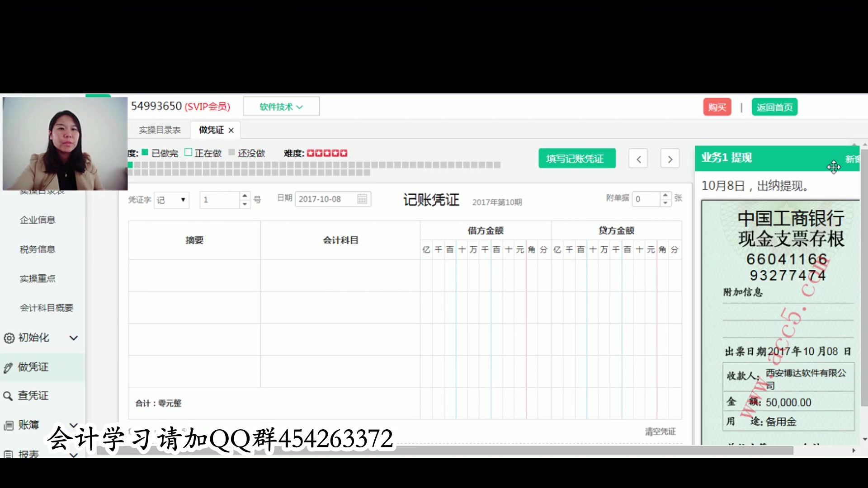Open the calendar icon beside the date field
868x488 pixels.
click(362, 199)
